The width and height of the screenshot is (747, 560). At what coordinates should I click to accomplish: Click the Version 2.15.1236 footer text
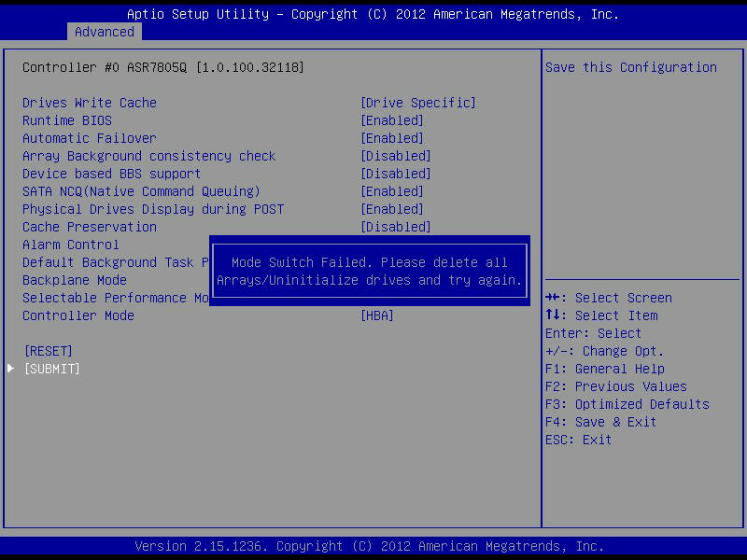click(x=370, y=546)
